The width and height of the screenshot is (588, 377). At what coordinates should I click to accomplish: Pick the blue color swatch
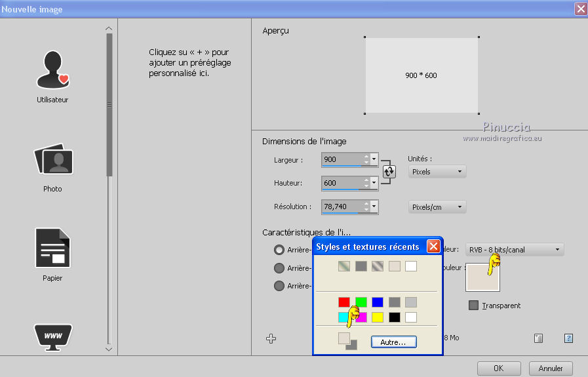[x=378, y=302]
